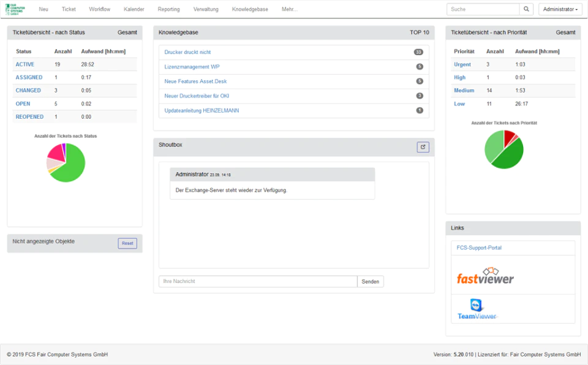Open the fastviewer logo link
The height and width of the screenshot is (365, 588).
point(485,276)
